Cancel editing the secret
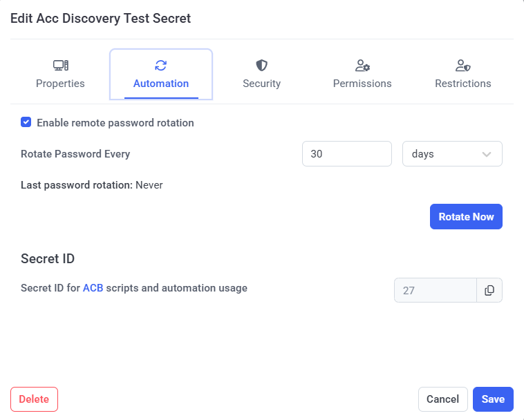 [x=442, y=399]
